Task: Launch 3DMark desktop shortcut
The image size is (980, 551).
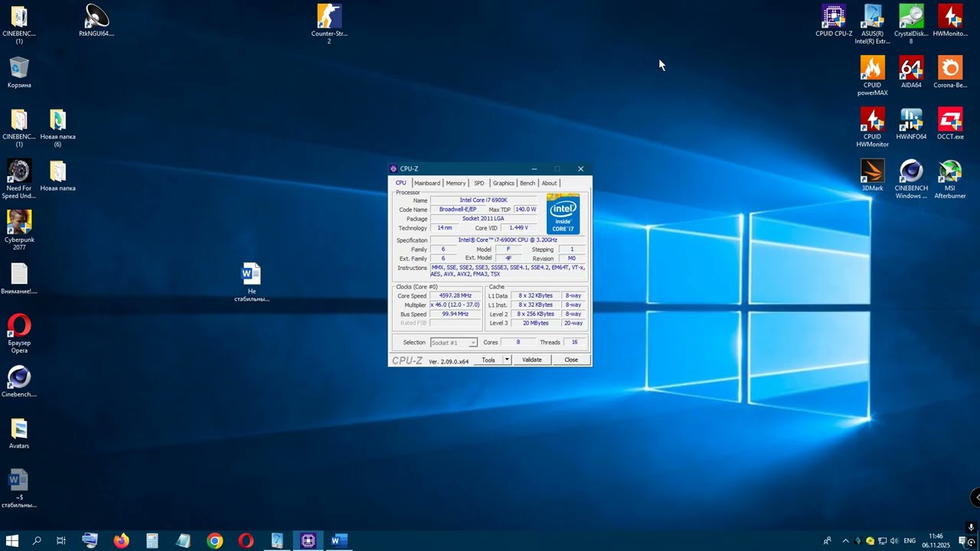Action: pos(872,175)
